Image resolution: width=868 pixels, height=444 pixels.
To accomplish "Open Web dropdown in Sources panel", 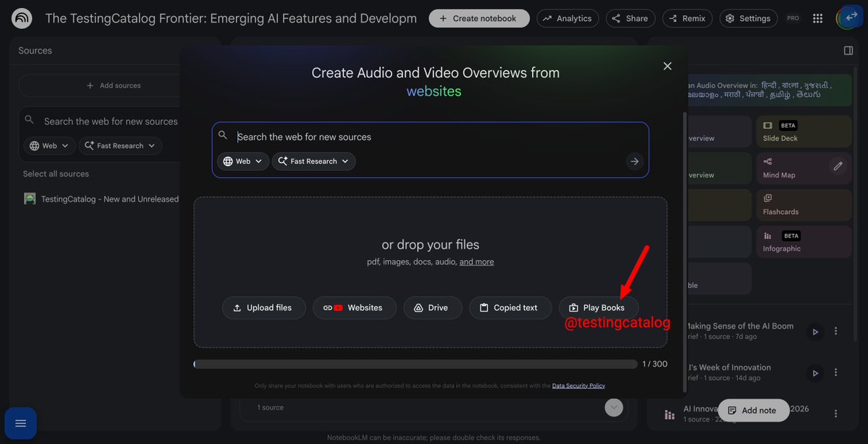I will coord(49,146).
